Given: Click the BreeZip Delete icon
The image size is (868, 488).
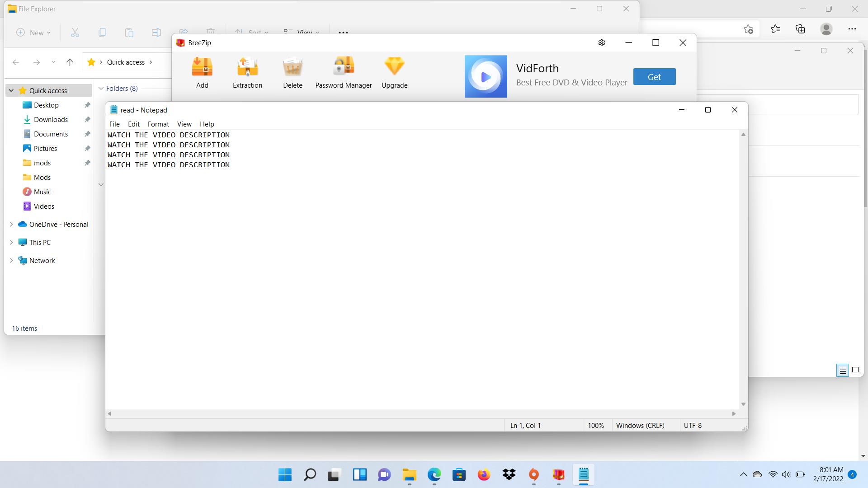Looking at the screenshot, I should tap(292, 67).
